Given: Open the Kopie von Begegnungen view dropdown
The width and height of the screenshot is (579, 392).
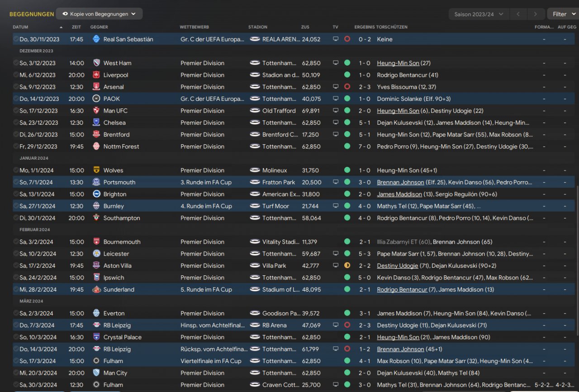Looking at the screenshot, I should 99,14.
